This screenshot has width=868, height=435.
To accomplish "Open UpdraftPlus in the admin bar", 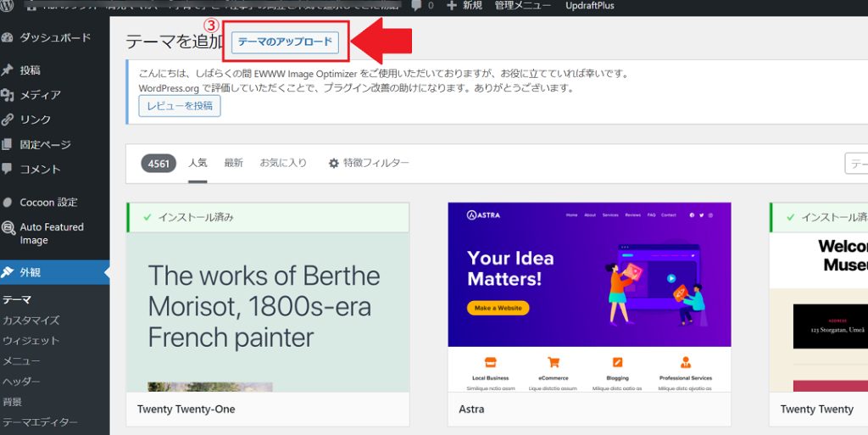I will pos(590,6).
